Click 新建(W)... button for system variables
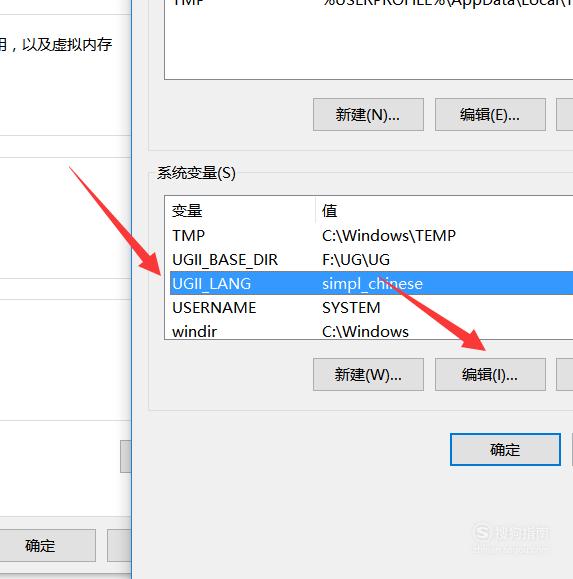 click(x=368, y=374)
